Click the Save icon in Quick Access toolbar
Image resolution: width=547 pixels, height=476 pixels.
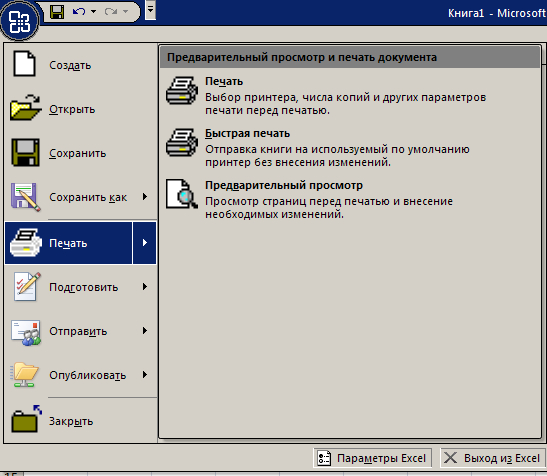tap(57, 12)
